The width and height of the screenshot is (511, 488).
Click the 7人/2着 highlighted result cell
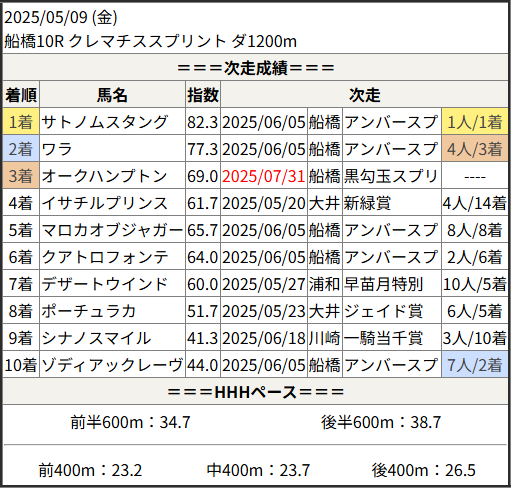click(x=475, y=365)
